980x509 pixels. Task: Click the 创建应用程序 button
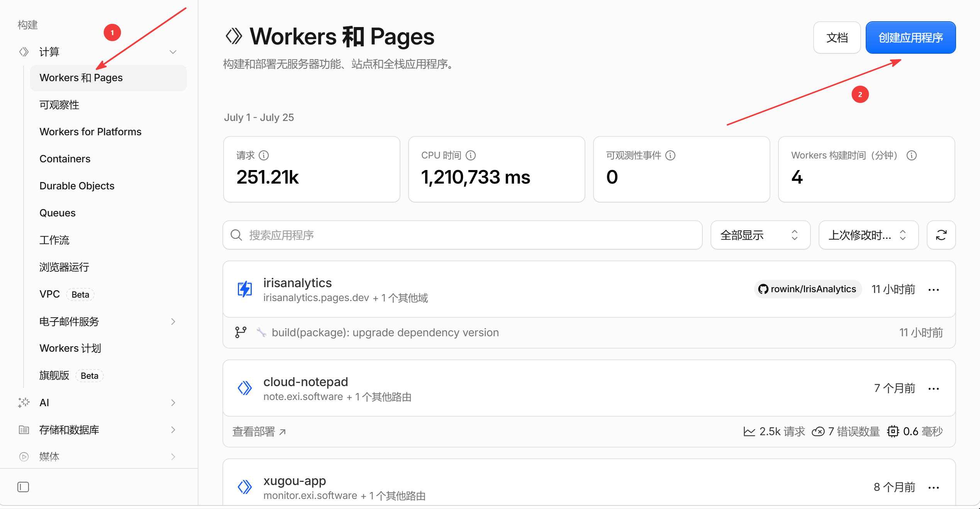[x=910, y=37]
